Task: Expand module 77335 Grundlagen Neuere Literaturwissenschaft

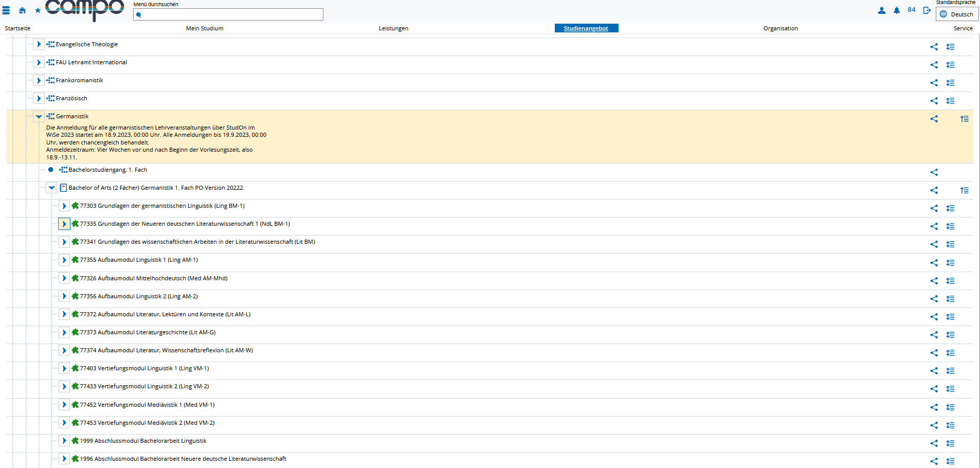Action: tap(64, 224)
